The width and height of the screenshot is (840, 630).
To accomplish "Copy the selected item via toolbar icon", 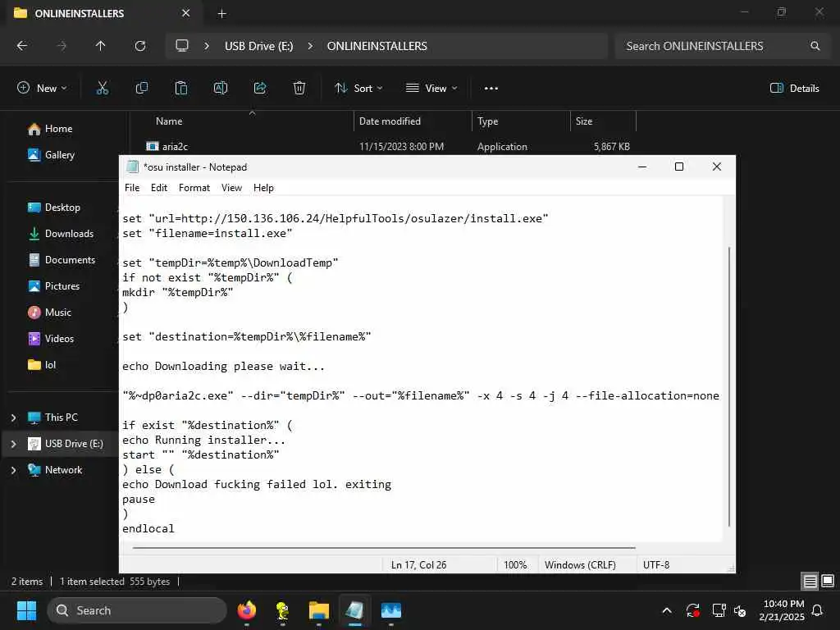I will coord(141,89).
